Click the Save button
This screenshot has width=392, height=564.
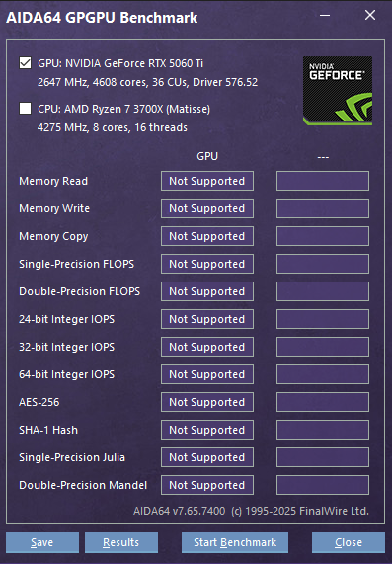click(x=42, y=542)
